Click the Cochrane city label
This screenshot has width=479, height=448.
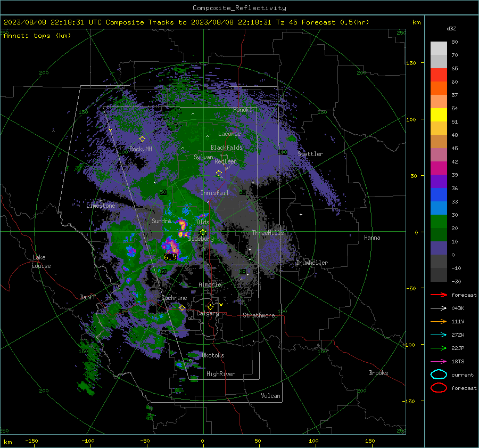[174, 298]
